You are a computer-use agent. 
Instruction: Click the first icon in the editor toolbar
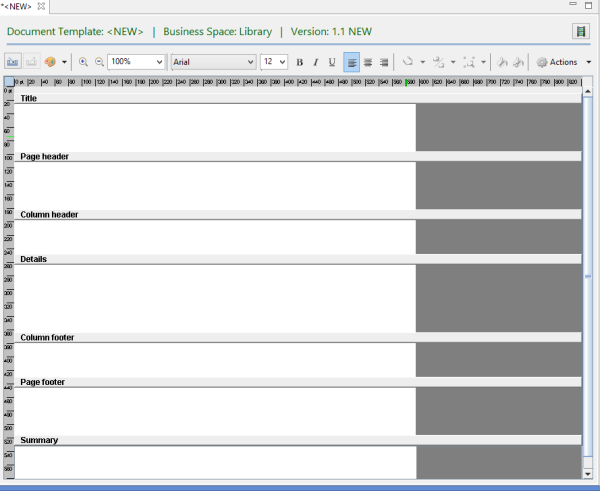(x=13, y=62)
